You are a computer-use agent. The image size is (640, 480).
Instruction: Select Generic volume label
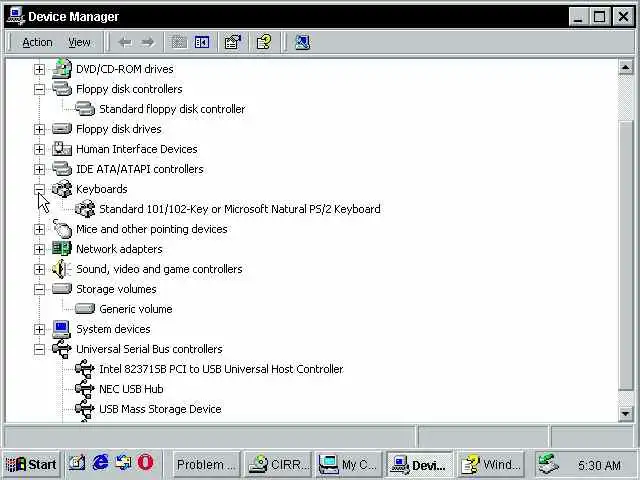136,309
